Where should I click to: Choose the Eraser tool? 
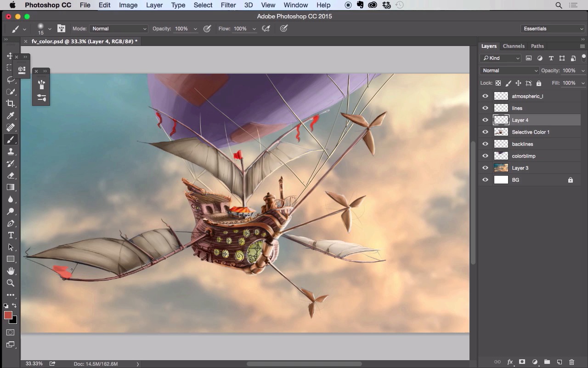(11, 175)
